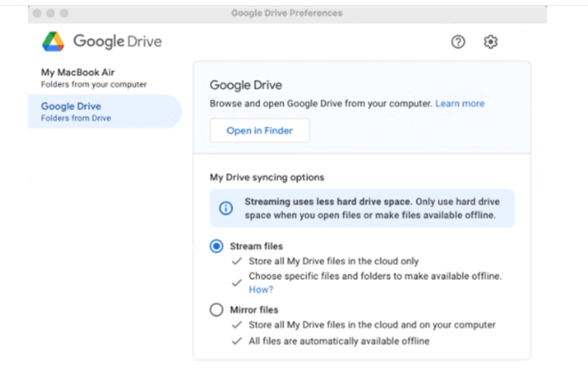Follow the Learn more link
This screenshot has height=369, width=588.
[460, 103]
